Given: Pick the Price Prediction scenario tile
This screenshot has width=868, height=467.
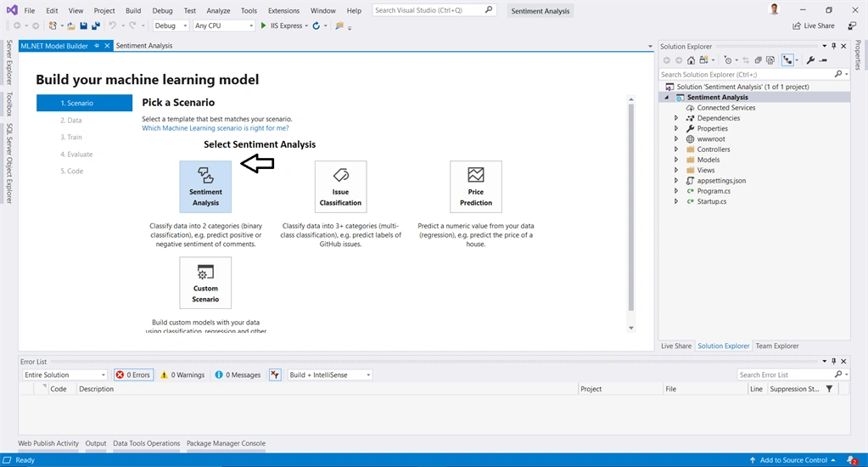Looking at the screenshot, I should click(475, 187).
